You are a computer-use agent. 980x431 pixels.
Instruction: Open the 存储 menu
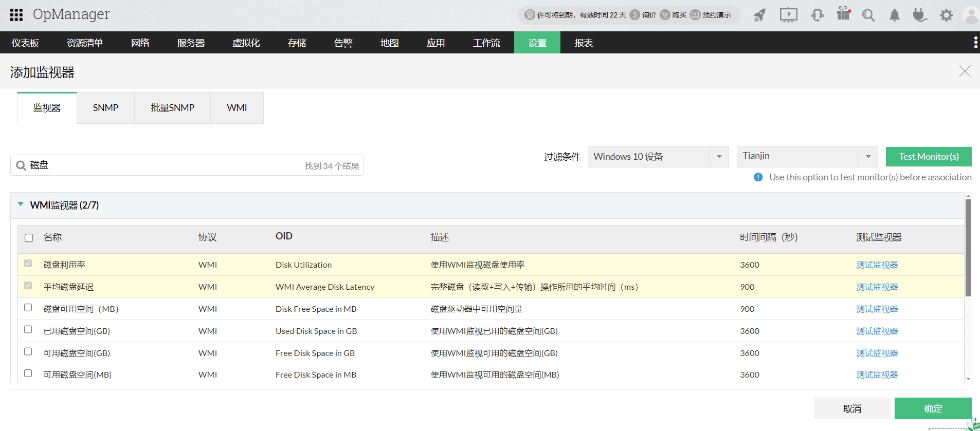click(297, 43)
